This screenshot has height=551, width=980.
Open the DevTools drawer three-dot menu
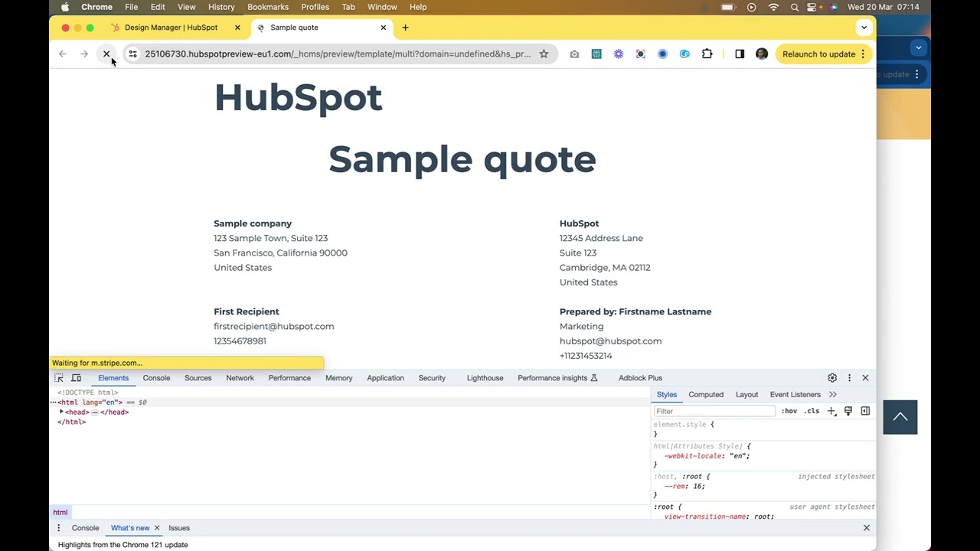coord(59,528)
